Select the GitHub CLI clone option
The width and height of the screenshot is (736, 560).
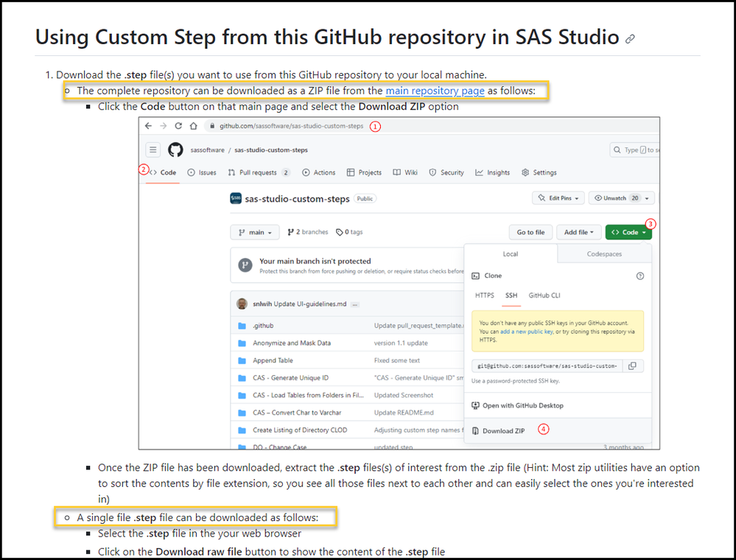[544, 295]
